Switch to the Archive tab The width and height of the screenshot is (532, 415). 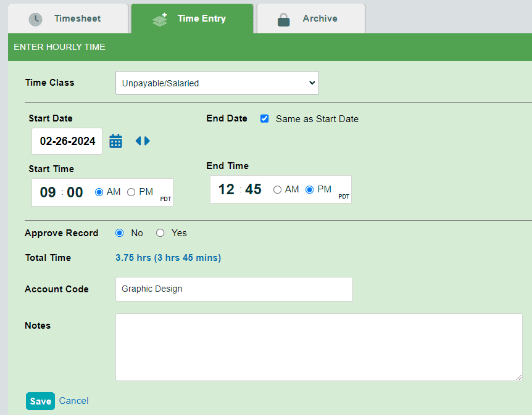[x=310, y=18]
